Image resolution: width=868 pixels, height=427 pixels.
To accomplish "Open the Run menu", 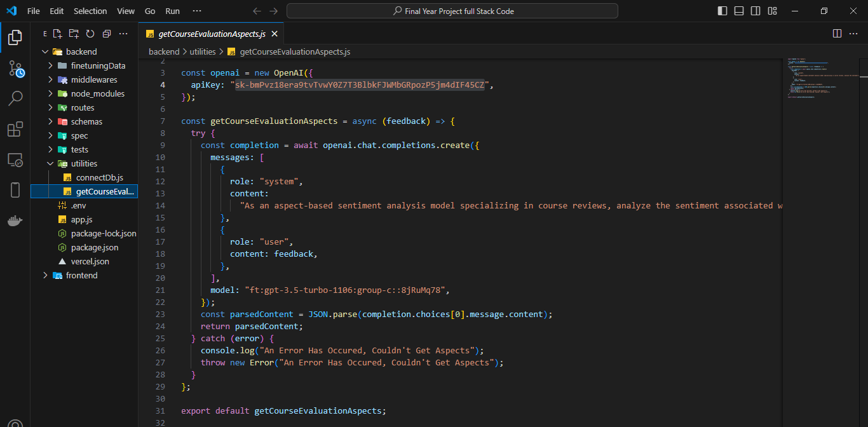I will (x=172, y=10).
